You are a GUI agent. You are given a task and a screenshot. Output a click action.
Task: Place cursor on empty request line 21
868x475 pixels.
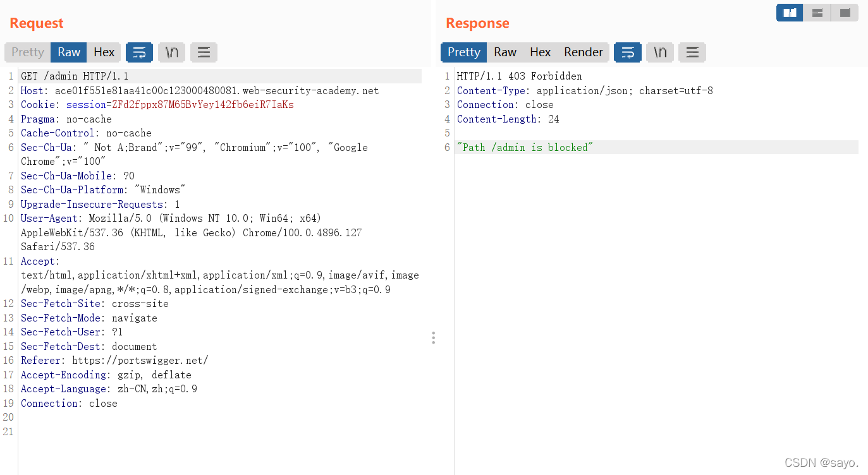221,431
